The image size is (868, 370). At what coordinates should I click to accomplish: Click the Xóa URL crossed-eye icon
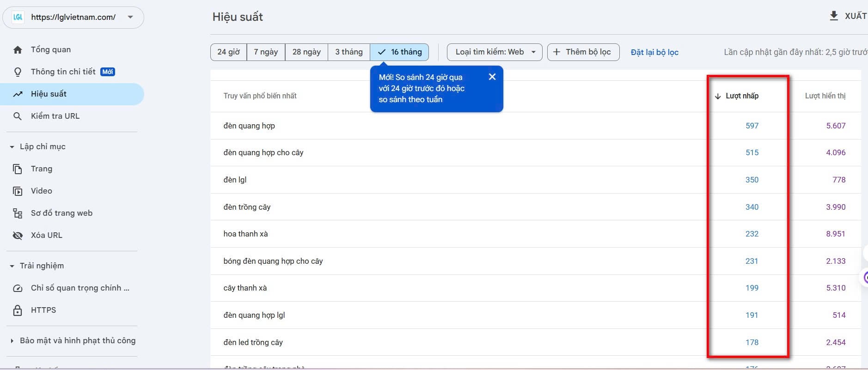click(x=18, y=235)
